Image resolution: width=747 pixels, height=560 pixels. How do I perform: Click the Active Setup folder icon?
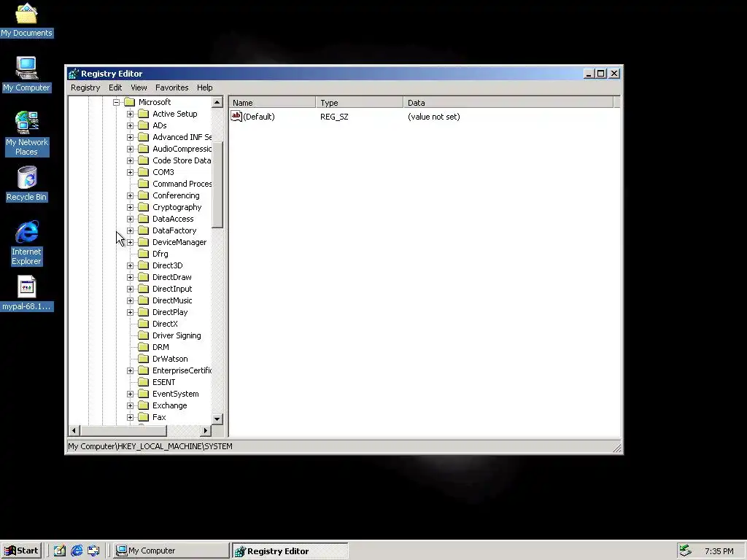[144, 114]
